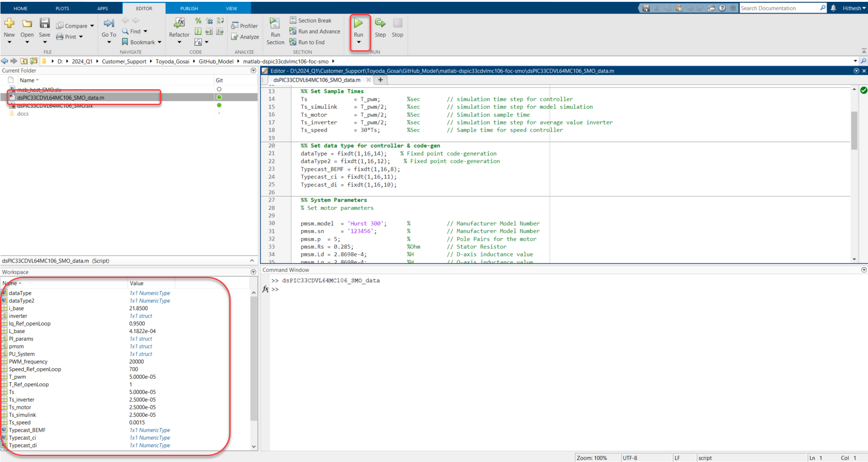Screen dimensions: 868x462
Task: Click the Wrap comments icon
Action: pyautogui.click(x=220, y=20)
